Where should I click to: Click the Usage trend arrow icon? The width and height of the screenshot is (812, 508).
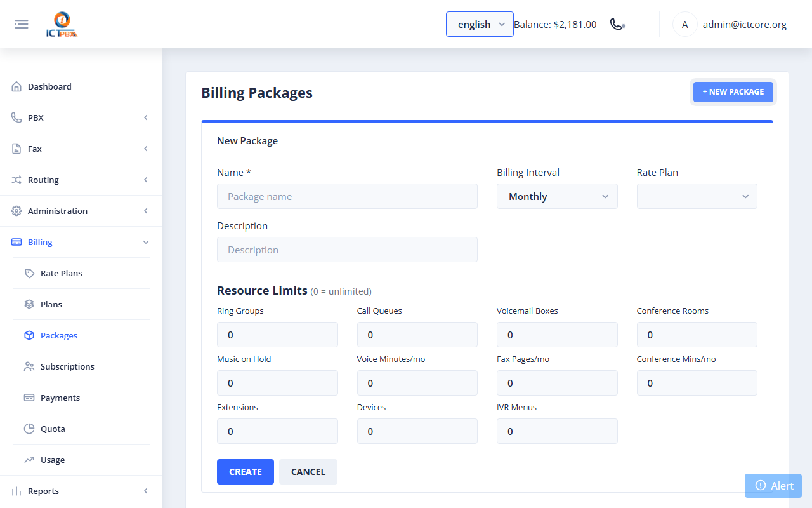tap(29, 460)
